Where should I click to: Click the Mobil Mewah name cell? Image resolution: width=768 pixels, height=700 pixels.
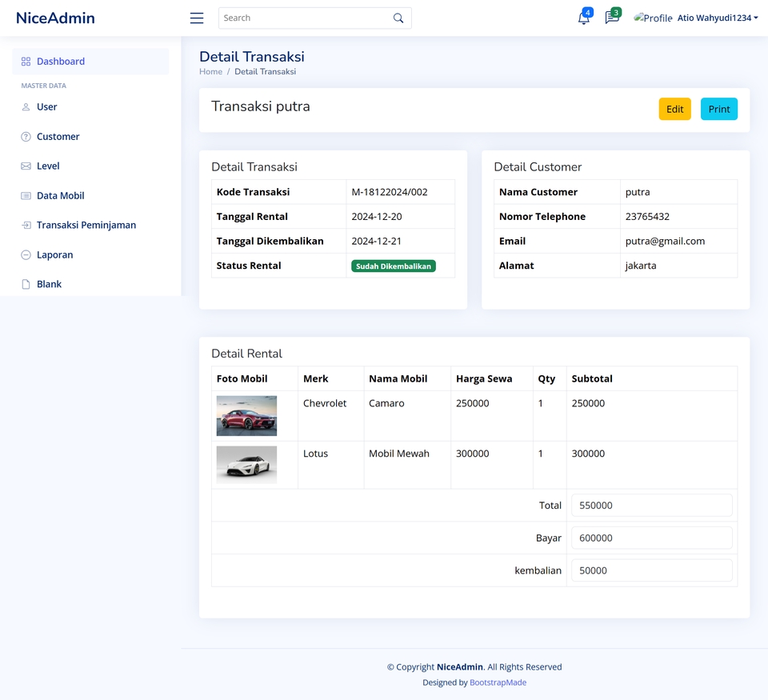coord(407,465)
